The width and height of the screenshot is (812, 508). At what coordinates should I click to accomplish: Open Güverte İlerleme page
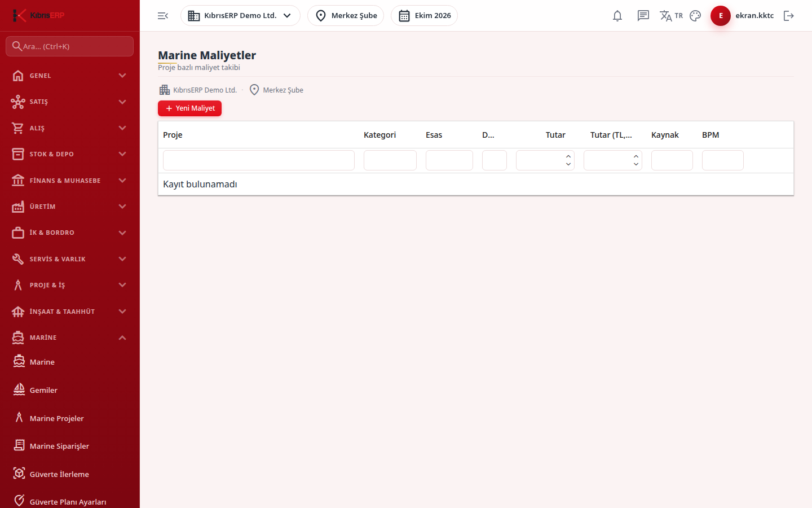[70, 474]
